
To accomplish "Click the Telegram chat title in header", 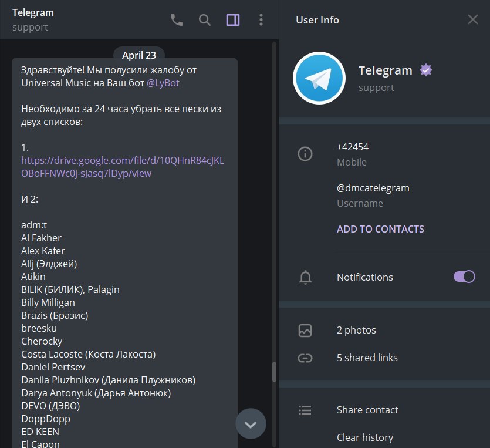I will 33,12.
